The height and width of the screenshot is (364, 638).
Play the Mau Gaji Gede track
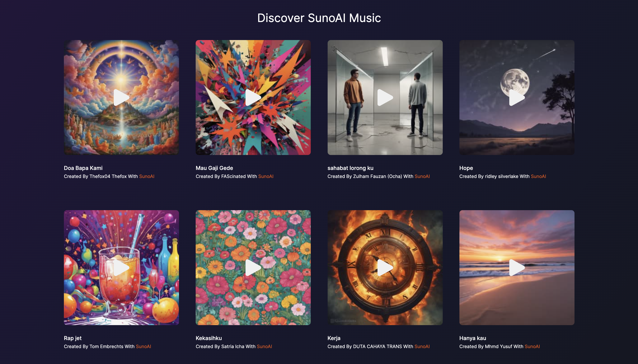pyautogui.click(x=253, y=98)
